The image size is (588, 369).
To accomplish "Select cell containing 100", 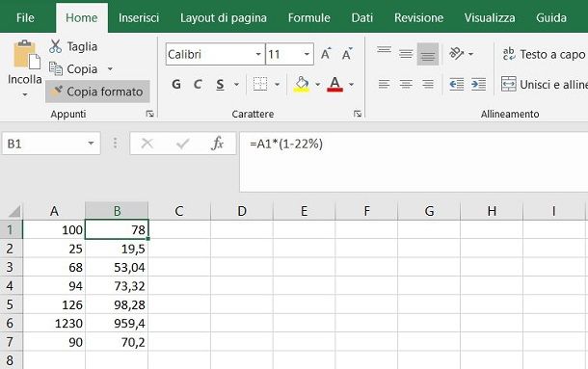I will coord(54,229).
